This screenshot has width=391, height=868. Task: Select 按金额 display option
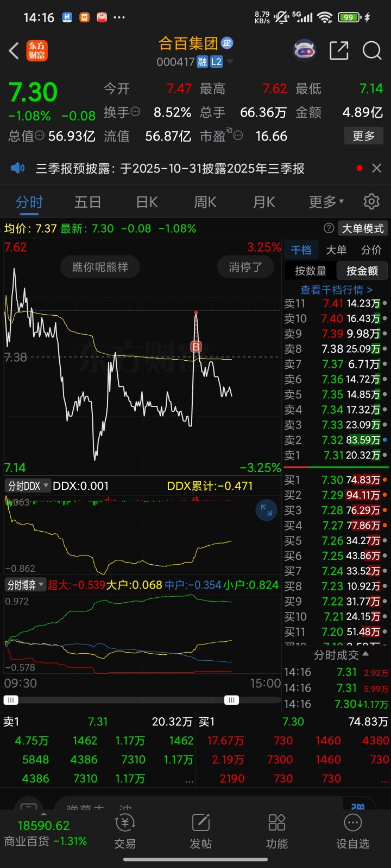point(362,271)
